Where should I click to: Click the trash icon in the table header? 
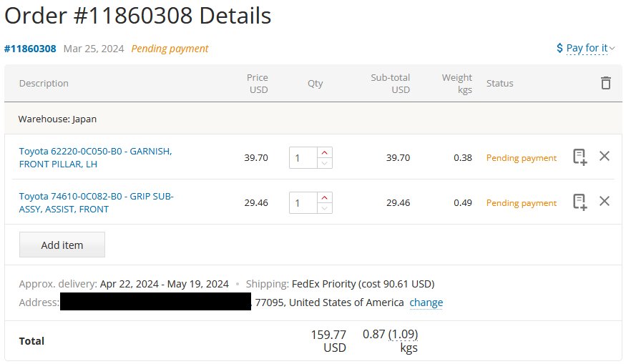(606, 83)
